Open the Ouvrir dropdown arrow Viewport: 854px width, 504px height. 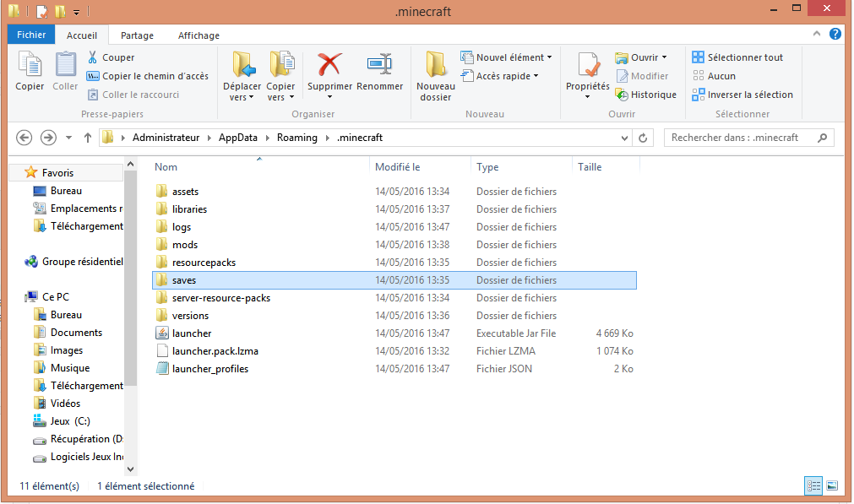coord(664,57)
